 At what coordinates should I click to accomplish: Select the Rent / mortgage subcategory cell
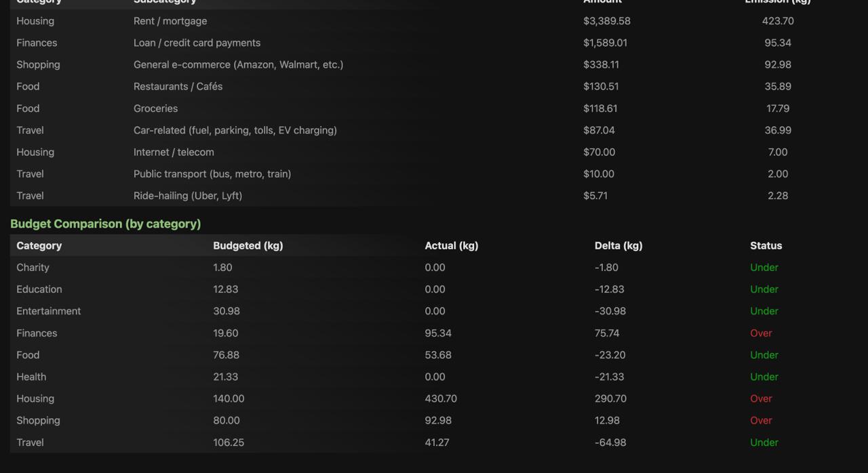click(170, 21)
